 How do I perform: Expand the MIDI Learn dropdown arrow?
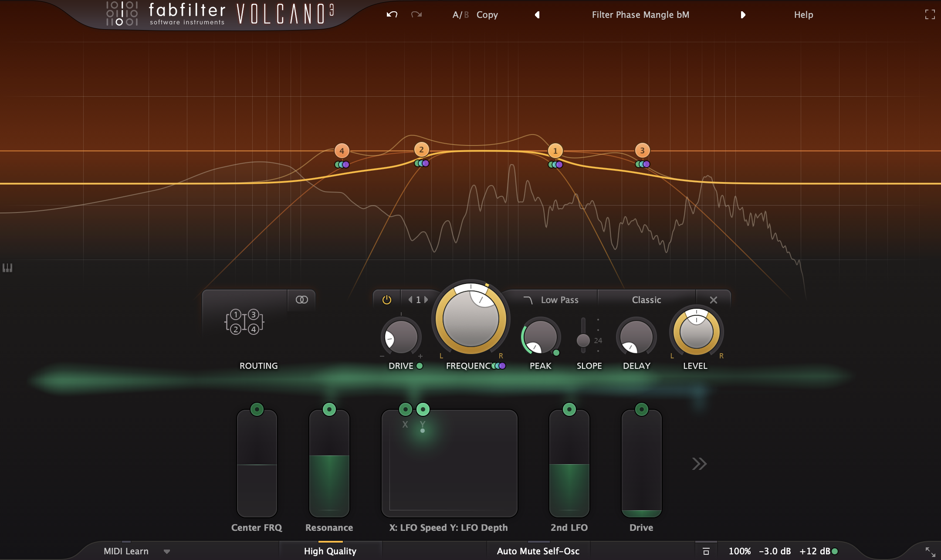[167, 552]
